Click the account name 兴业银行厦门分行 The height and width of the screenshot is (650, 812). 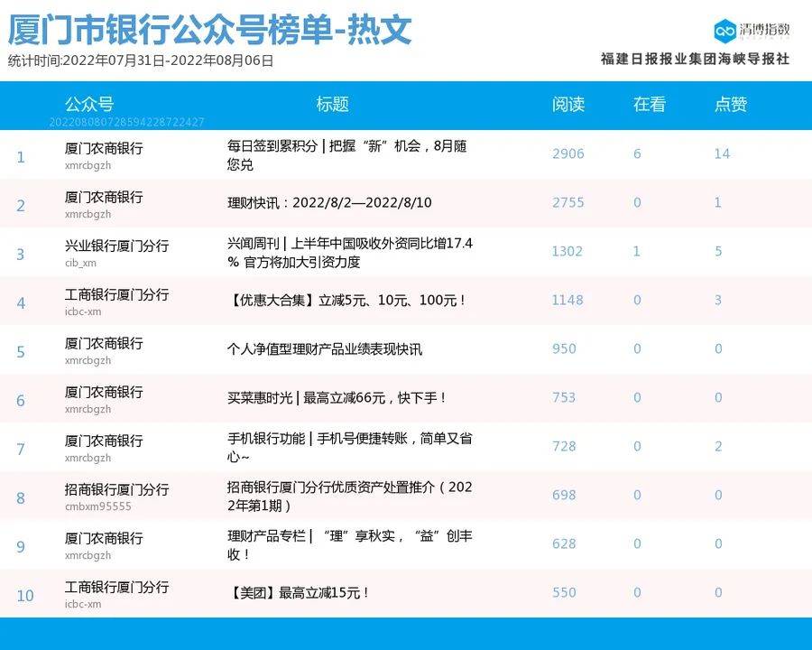click(x=117, y=246)
